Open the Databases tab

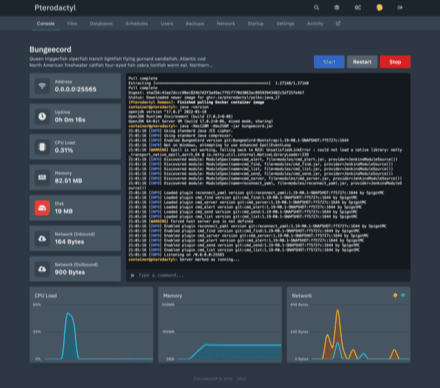click(101, 24)
